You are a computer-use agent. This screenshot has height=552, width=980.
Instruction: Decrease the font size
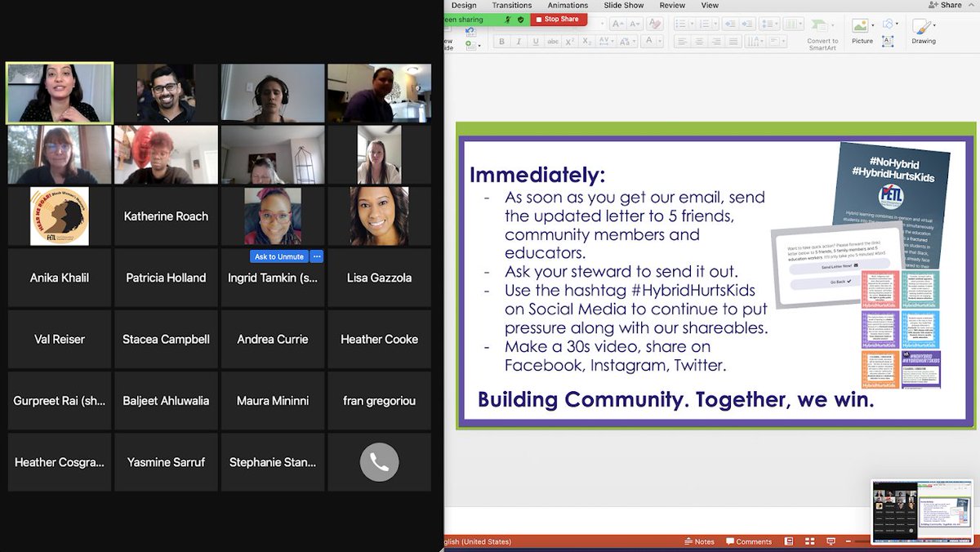(635, 24)
